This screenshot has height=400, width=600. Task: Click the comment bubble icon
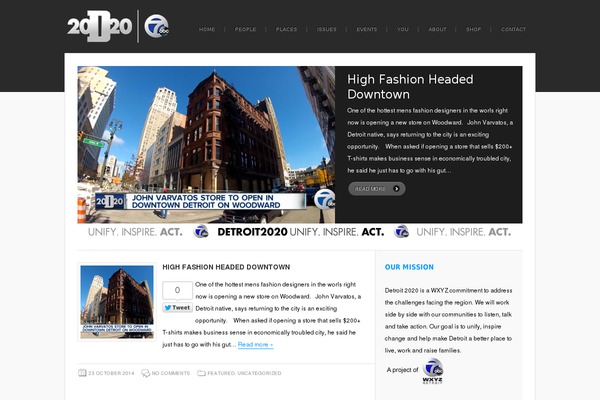click(145, 373)
